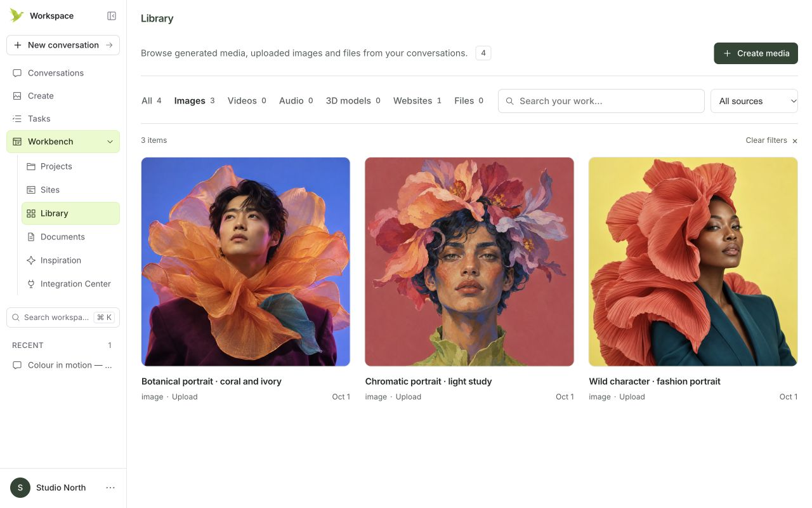Open the Chromatic portrait light study thumbnail
The width and height of the screenshot is (812, 508).
click(469, 262)
